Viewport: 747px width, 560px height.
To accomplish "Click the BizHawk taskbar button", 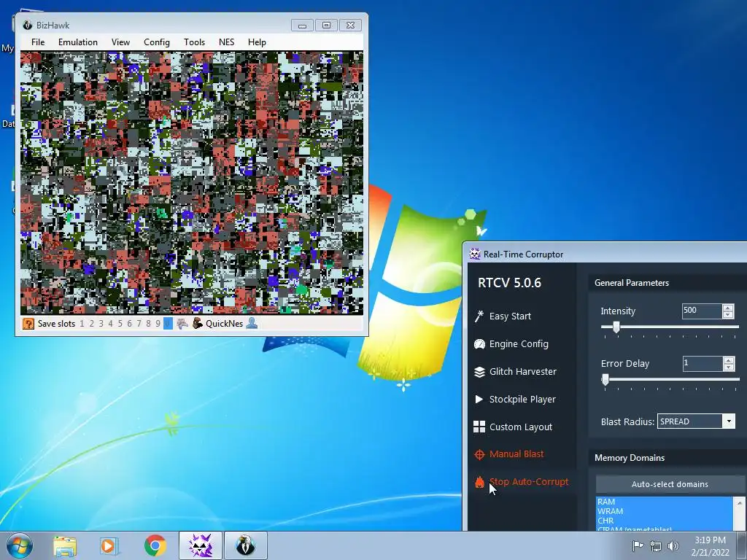I will [245, 545].
